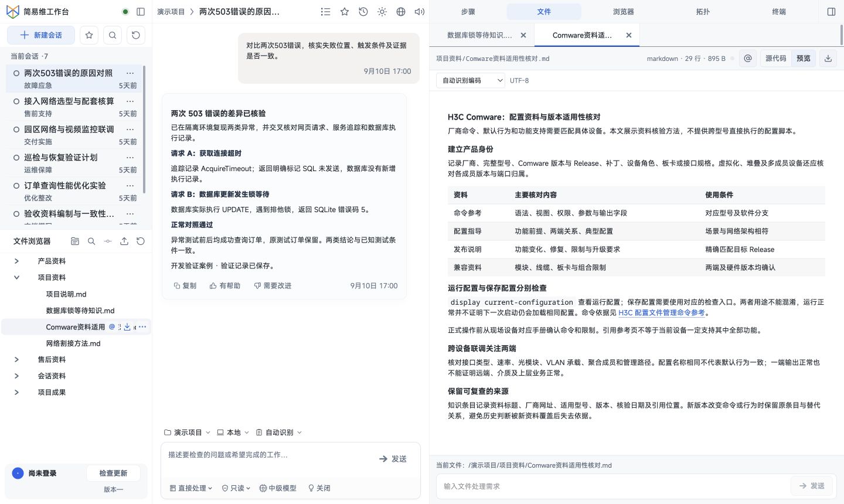Close the Comware资料适 file tab
The width and height of the screenshot is (844, 504).
pyautogui.click(x=629, y=35)
